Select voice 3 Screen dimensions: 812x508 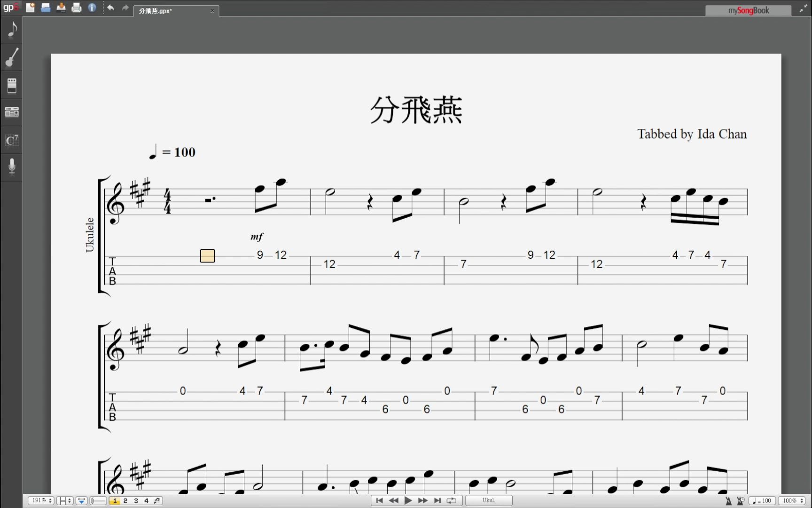coord(136,501)
